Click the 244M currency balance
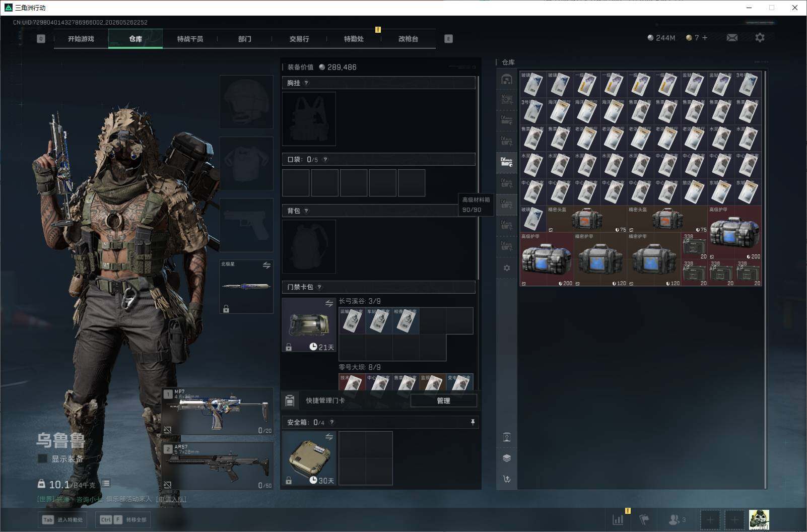The height and width of the screenshot is (532, 807). [x=661, y=38]
